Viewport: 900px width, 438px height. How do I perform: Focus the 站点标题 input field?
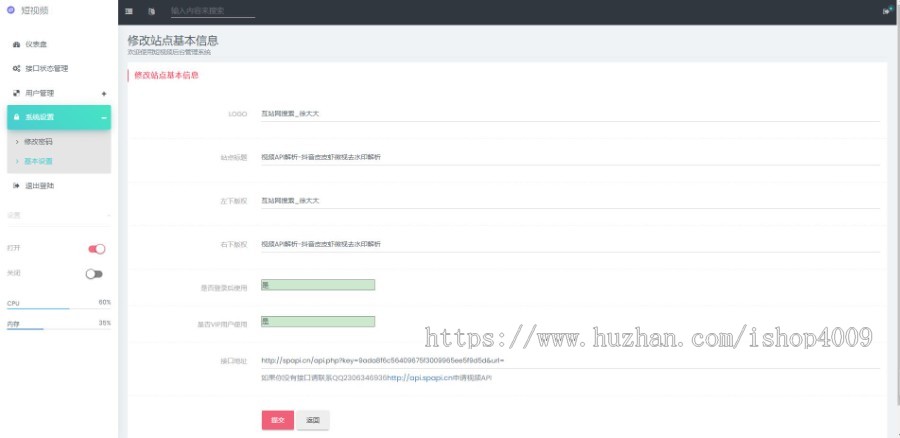[570, 157]
